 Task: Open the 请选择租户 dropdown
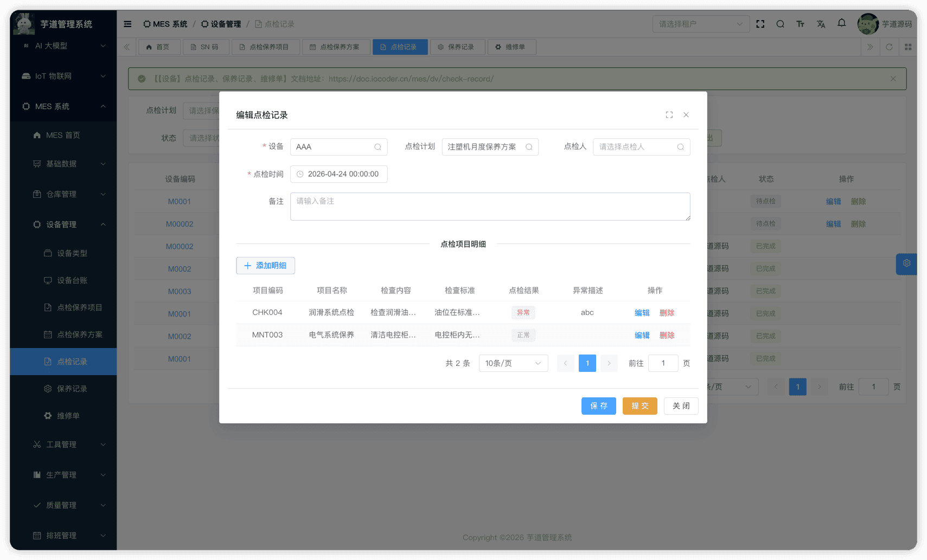point(700,24)
